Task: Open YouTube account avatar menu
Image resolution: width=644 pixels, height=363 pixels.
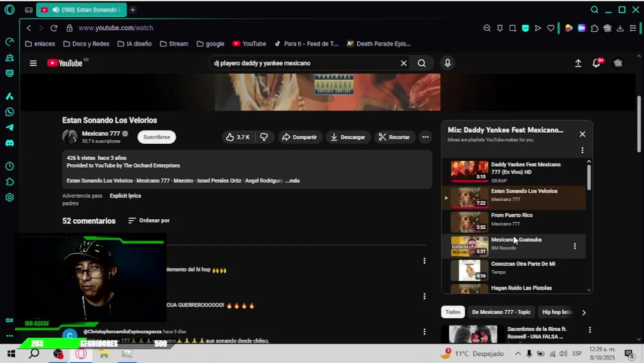Action: coord(618,63)
